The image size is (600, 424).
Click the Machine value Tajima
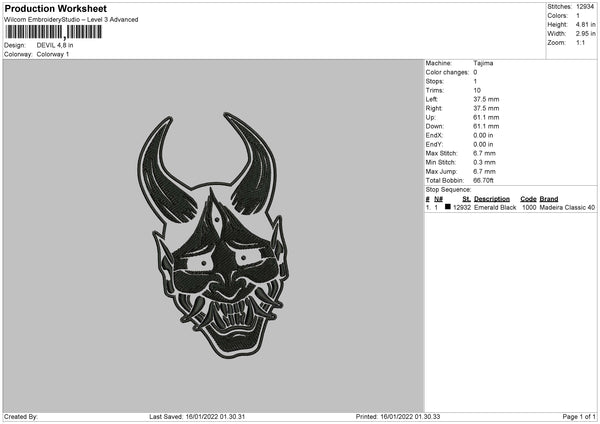pyautogui.click(x=482, y=63)
